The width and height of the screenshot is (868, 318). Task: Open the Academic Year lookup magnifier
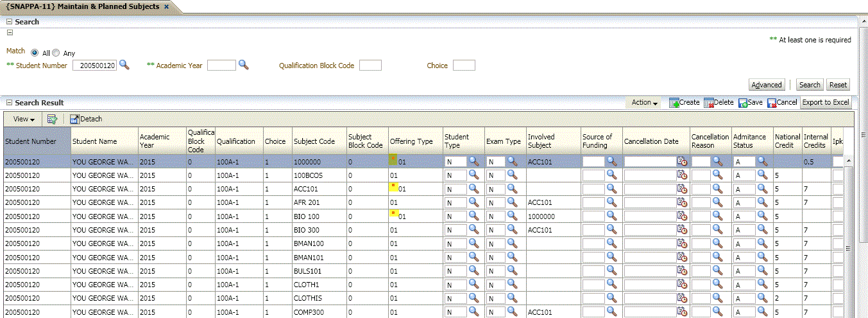coord(243,65)
